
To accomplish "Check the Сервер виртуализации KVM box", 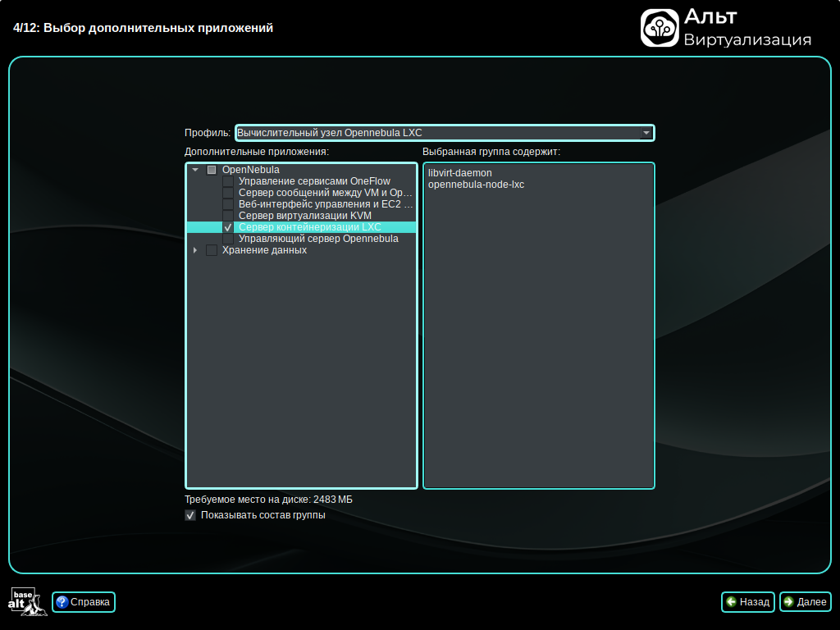I will (x=228, y=216).
